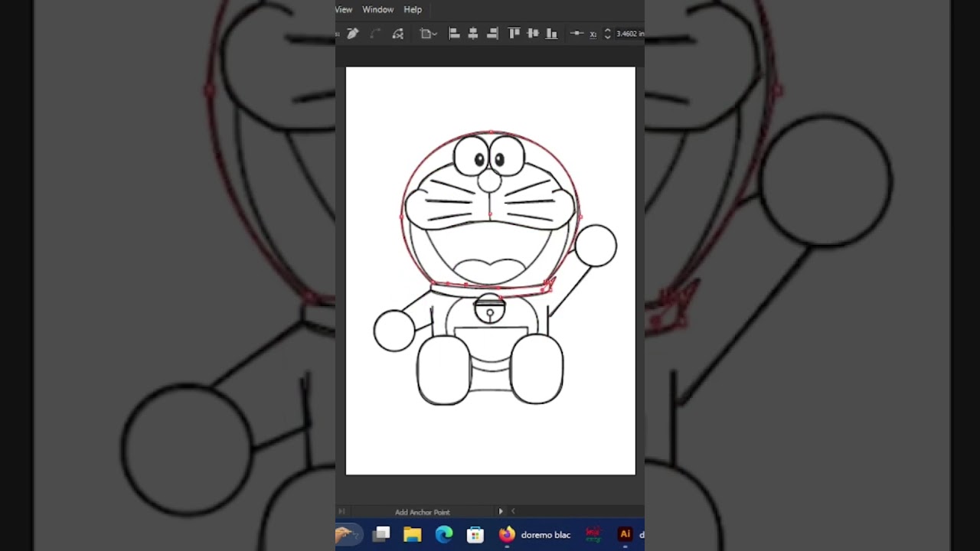This screenshot has width=980, height=551.
Task: Click the connect selected end points icon
Action: click(375, 34)
